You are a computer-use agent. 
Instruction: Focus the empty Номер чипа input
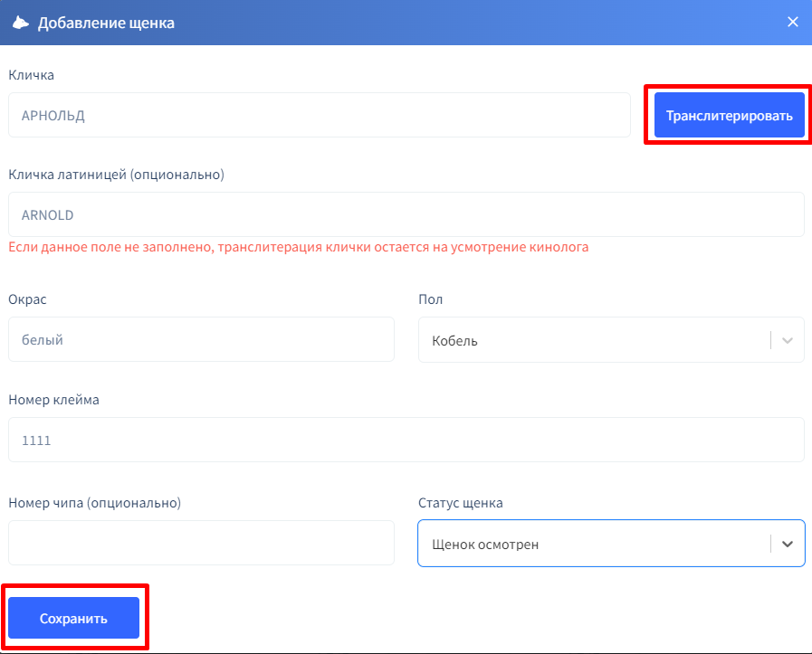point(201,544)
